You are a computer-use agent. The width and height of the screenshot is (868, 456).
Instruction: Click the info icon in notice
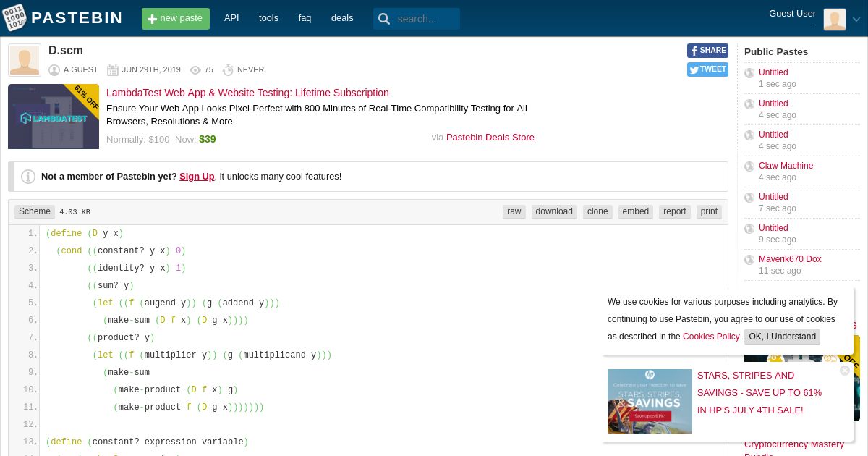coord(28,177)
